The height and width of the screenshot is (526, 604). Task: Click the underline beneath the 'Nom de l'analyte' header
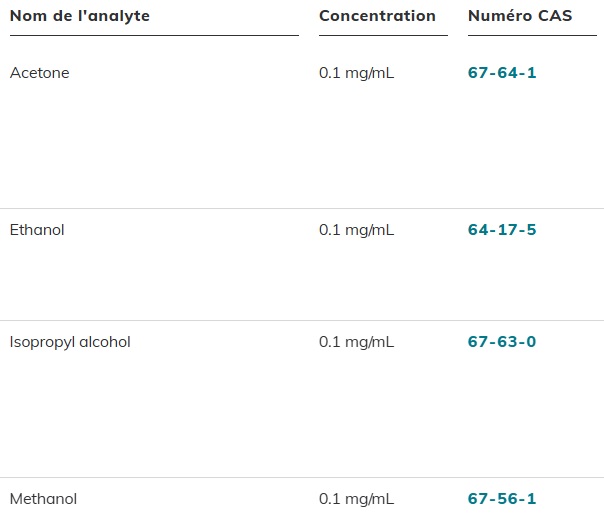click(154, 36)
